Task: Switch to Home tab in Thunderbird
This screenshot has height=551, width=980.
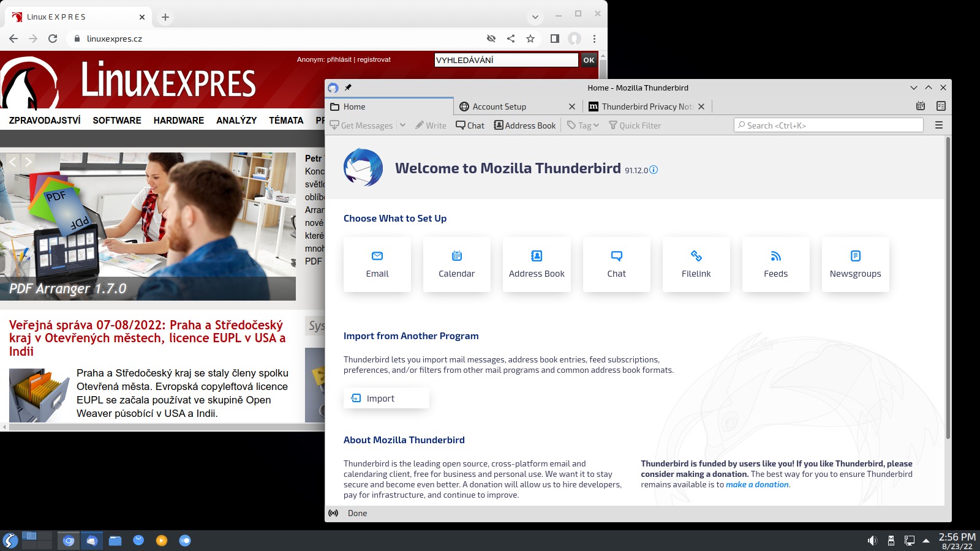Action: pyautogui.click(x=390, y=107)
